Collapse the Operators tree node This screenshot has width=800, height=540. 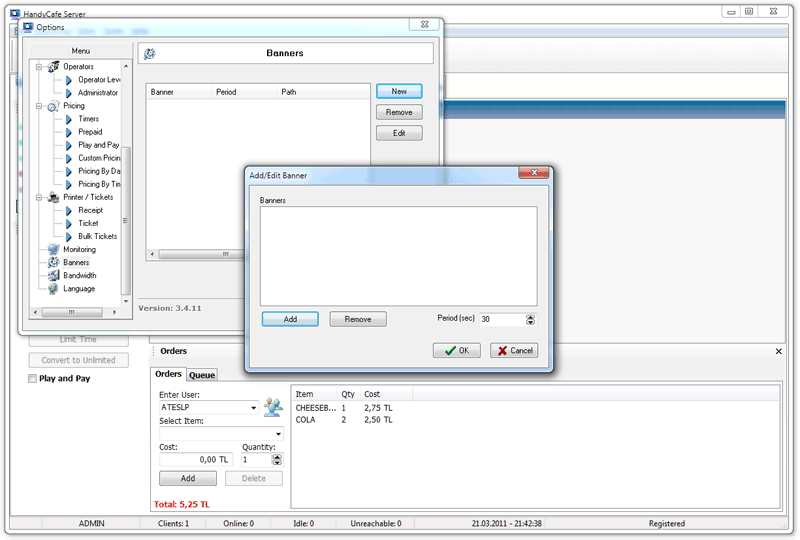click(38, 67)
